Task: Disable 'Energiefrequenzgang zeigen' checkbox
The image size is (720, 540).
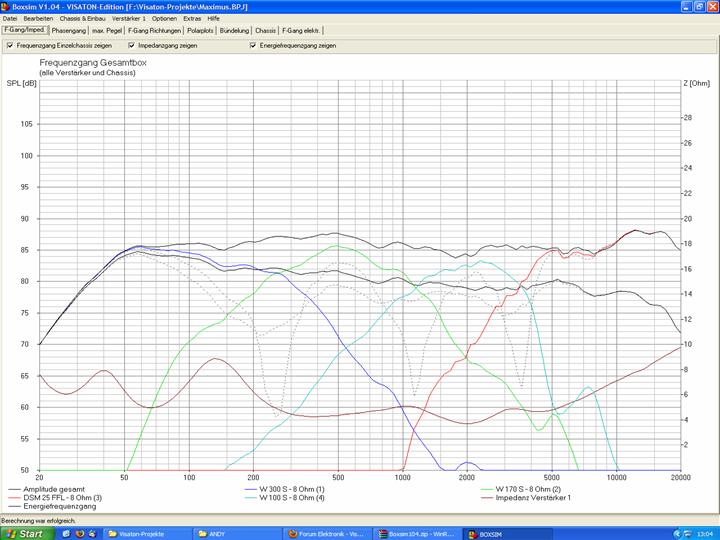Action: 253,45
